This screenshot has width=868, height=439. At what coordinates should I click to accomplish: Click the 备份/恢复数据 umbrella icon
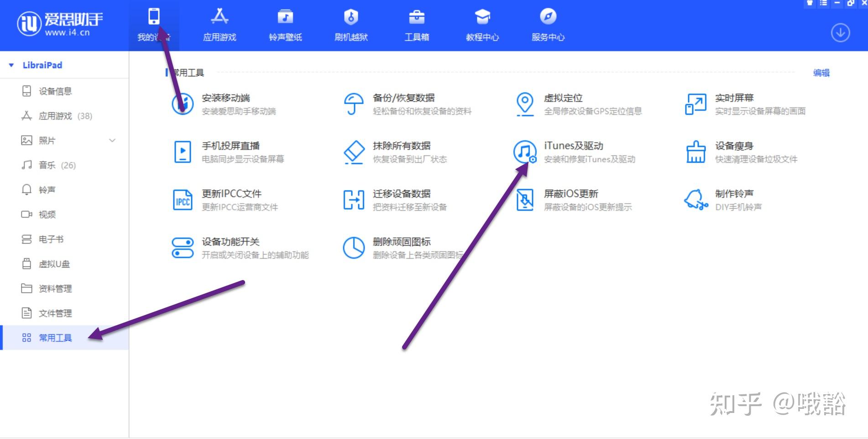[354, 104]
